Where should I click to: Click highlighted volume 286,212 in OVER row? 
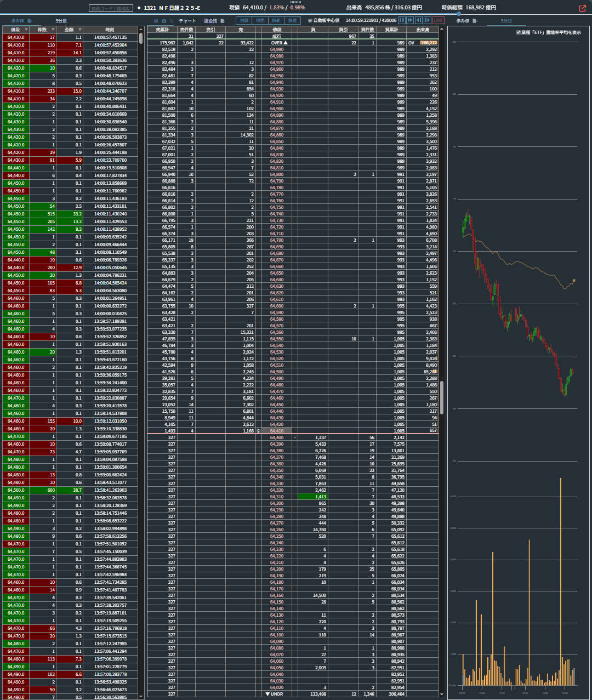(x=429, y=43)
